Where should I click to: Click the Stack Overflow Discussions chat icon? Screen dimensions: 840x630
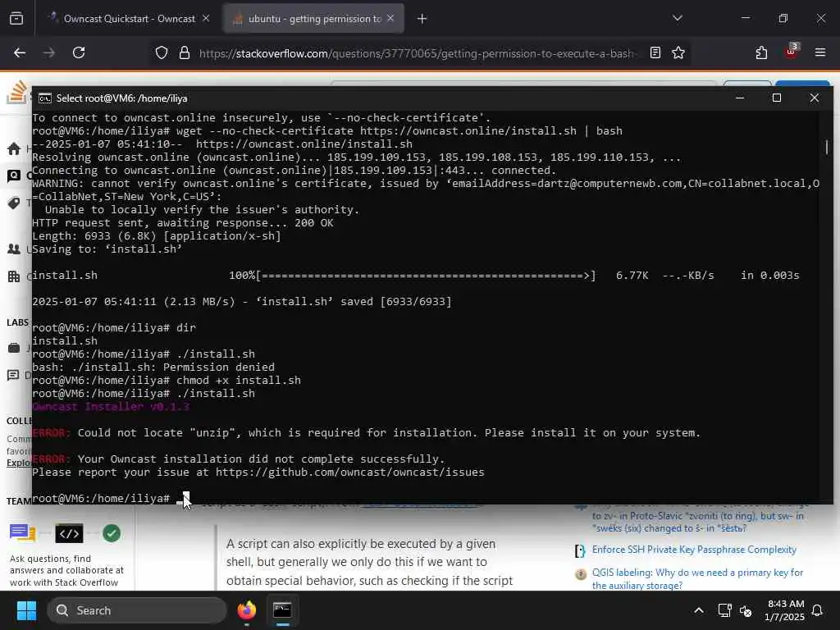[14, 375]
